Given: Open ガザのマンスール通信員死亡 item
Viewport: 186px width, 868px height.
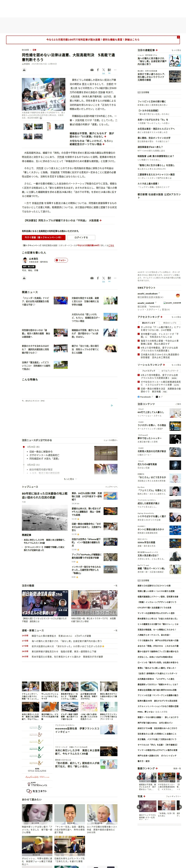Looking at the screenshot, I should coord(45,455).
